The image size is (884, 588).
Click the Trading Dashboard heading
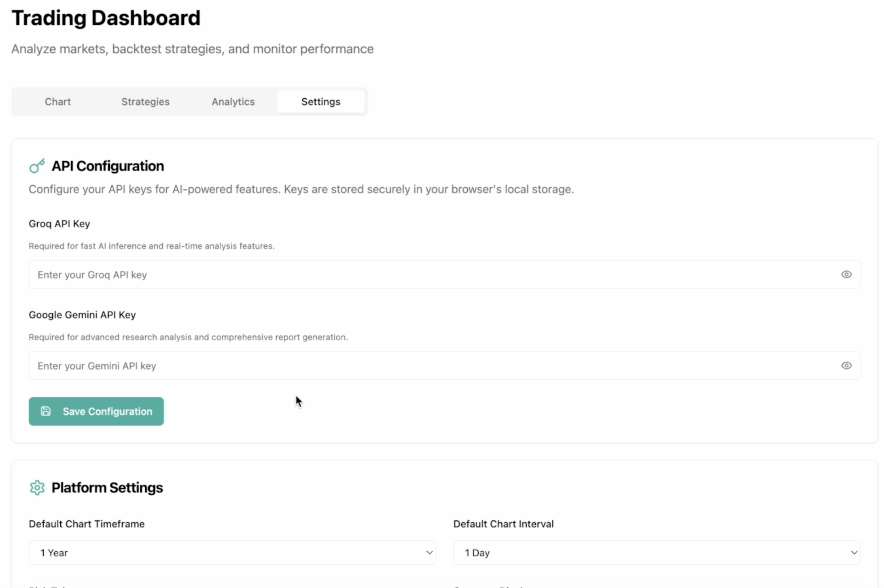tap(106, 18)
